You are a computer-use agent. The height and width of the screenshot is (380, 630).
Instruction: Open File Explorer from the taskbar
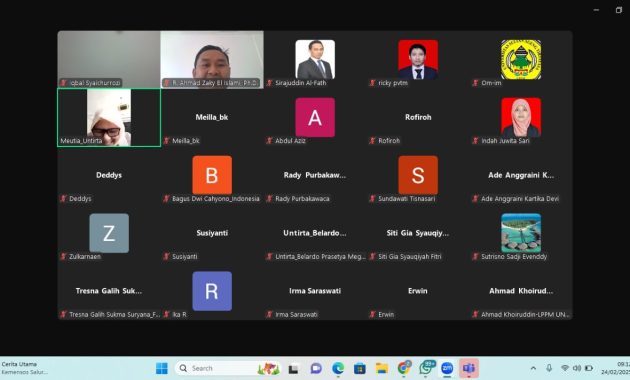coord(382,368)
